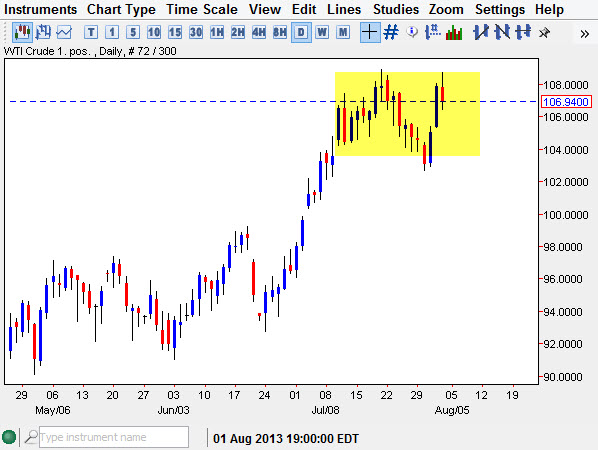This screenshot has width=598, height=450.
Task: Switch to Weekly (W) time scale
Action: point(322,32)
